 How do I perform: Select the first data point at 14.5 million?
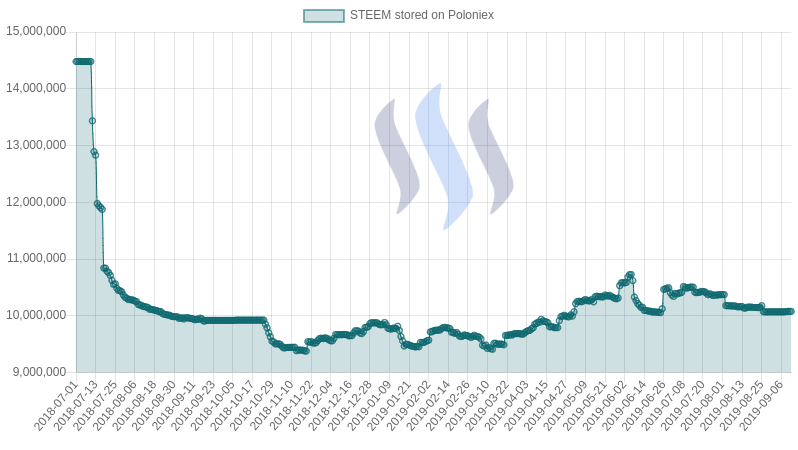point(76,62)
